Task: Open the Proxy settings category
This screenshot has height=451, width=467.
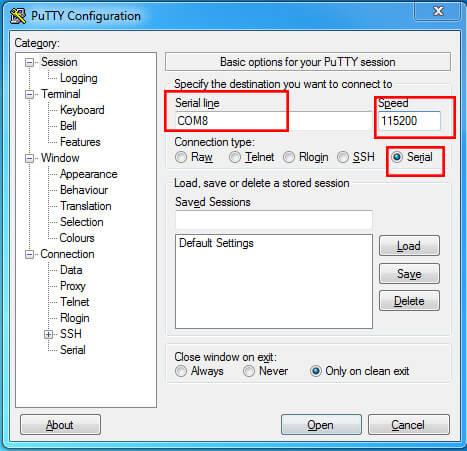Action: pos(73,286)
